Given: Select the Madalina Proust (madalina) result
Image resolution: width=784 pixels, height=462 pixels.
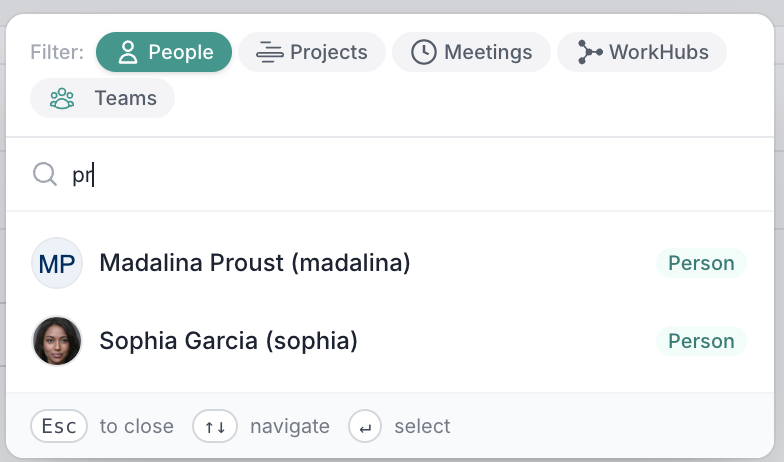Looking at the screenshot, I should point(255,264).
